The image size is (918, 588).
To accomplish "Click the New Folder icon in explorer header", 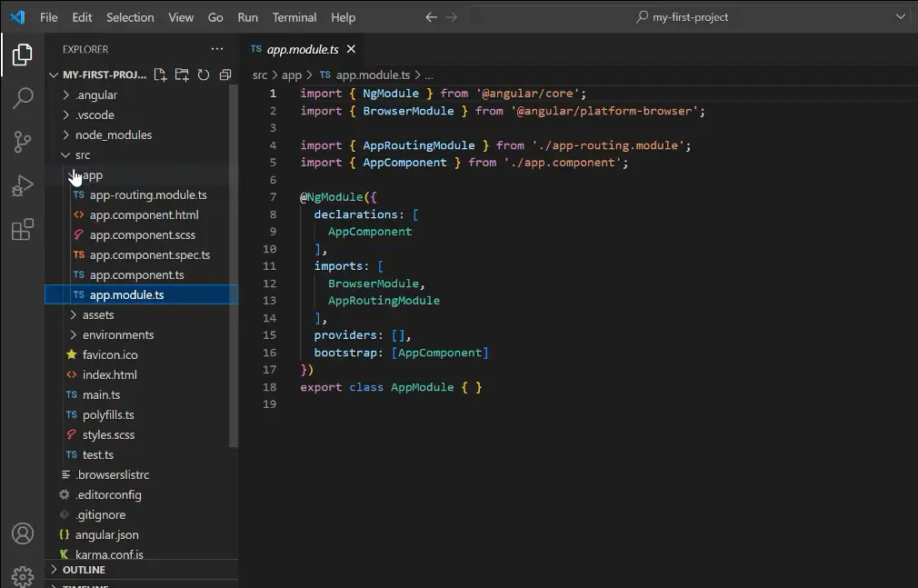I will coord(182,75).
